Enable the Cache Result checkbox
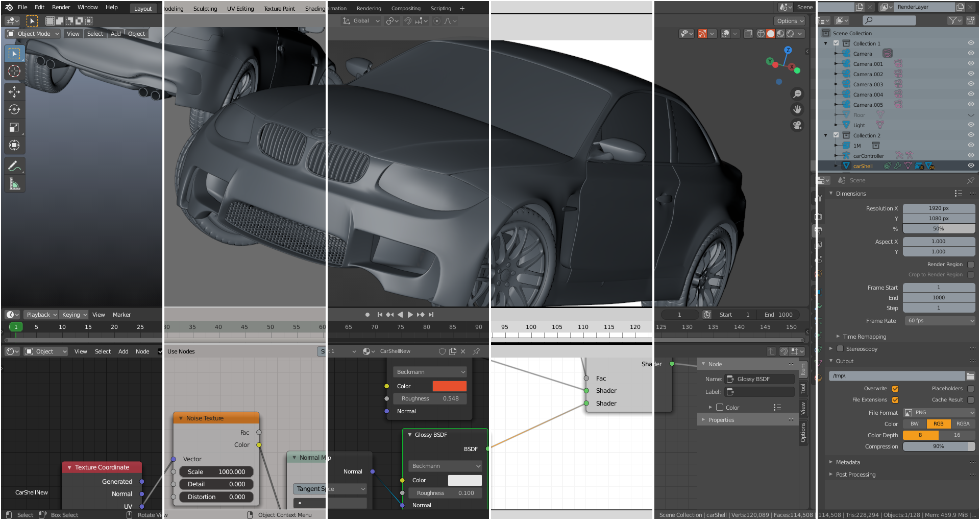The height and width of the screenshot is (520, 980). [x=971, y=400]
